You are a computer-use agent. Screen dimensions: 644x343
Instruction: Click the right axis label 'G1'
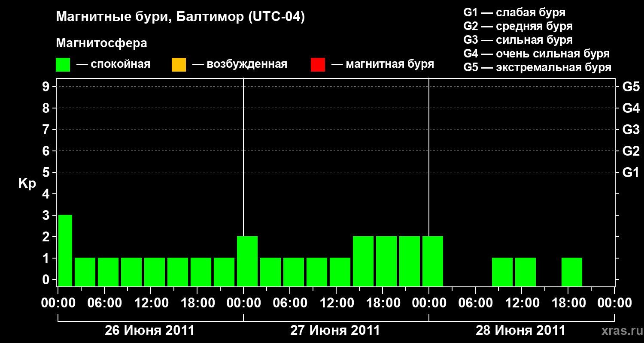tap(631, 172)
